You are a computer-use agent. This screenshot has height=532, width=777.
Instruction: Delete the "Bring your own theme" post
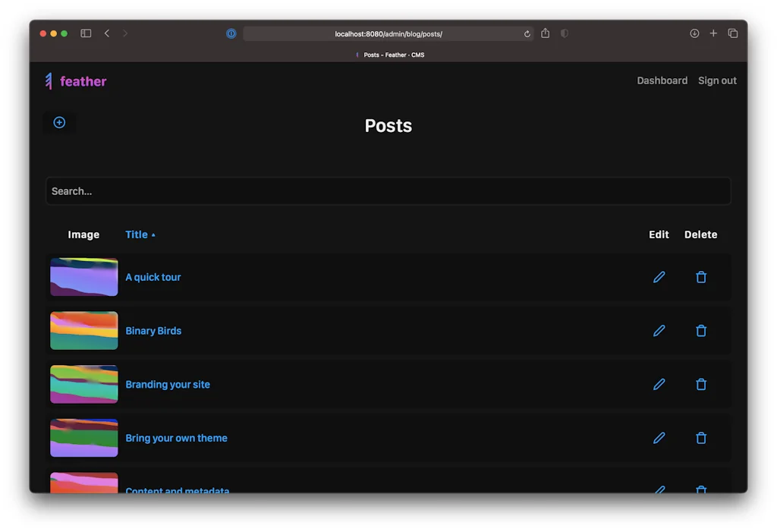[700, 438]
